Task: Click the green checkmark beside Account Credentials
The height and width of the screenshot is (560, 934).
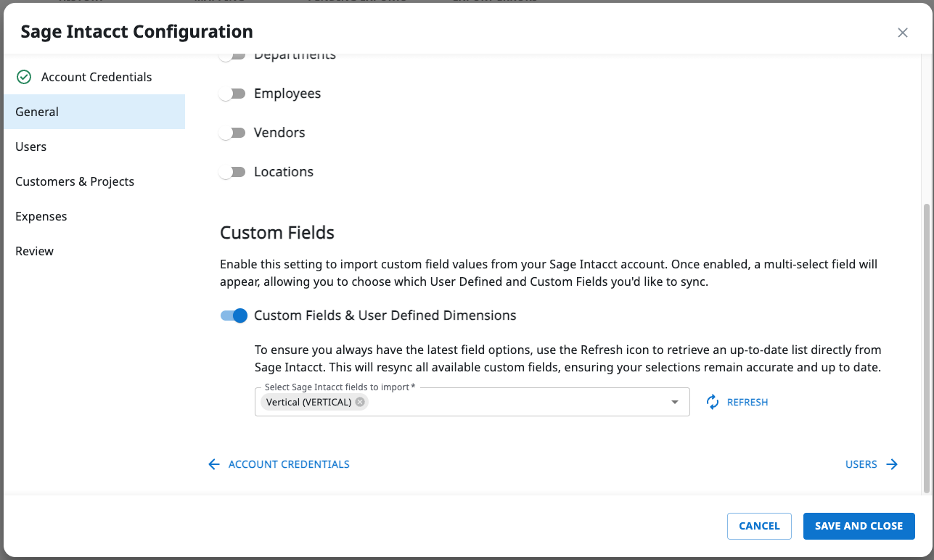Action: pos(22,76)
